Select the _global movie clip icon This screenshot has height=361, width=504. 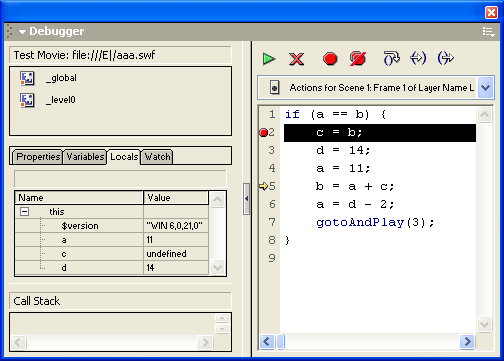[27, 78]
